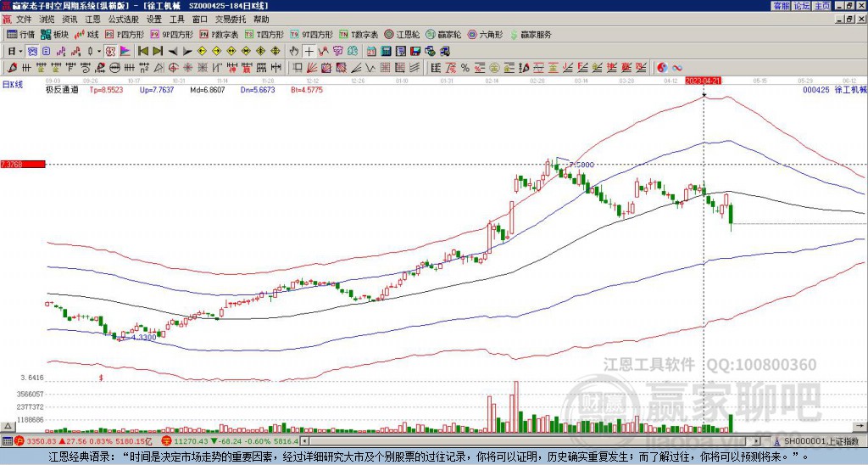Click the 7.5000 high price annotation
Viewport: 868px width, 465px height.
[581, 165]
